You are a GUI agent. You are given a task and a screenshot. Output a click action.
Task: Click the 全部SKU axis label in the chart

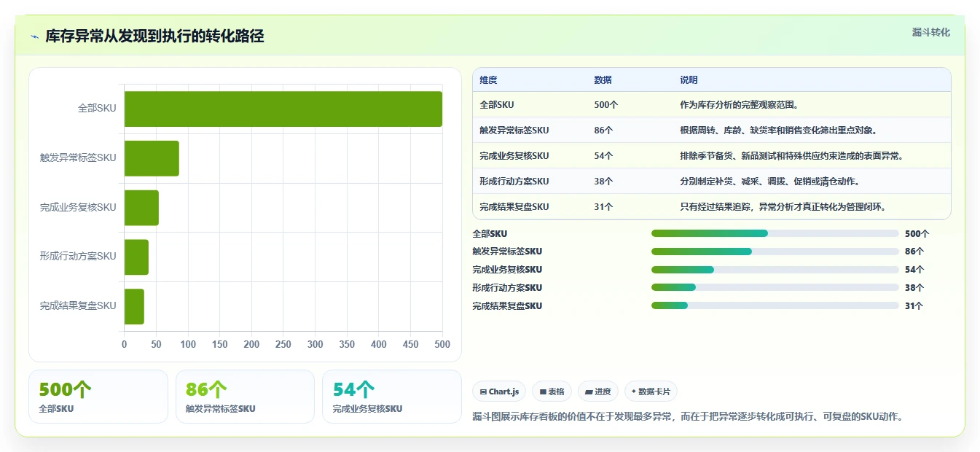[97, 109]
